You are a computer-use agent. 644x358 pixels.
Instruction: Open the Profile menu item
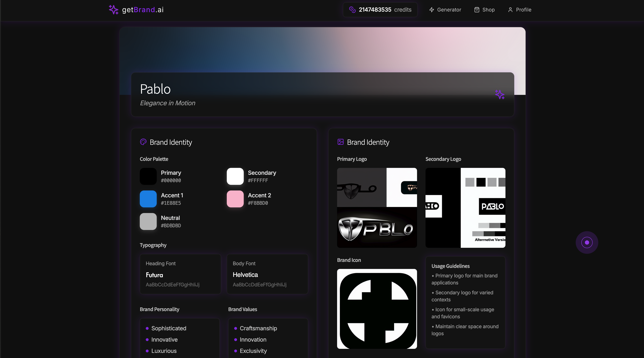point(520,10)
